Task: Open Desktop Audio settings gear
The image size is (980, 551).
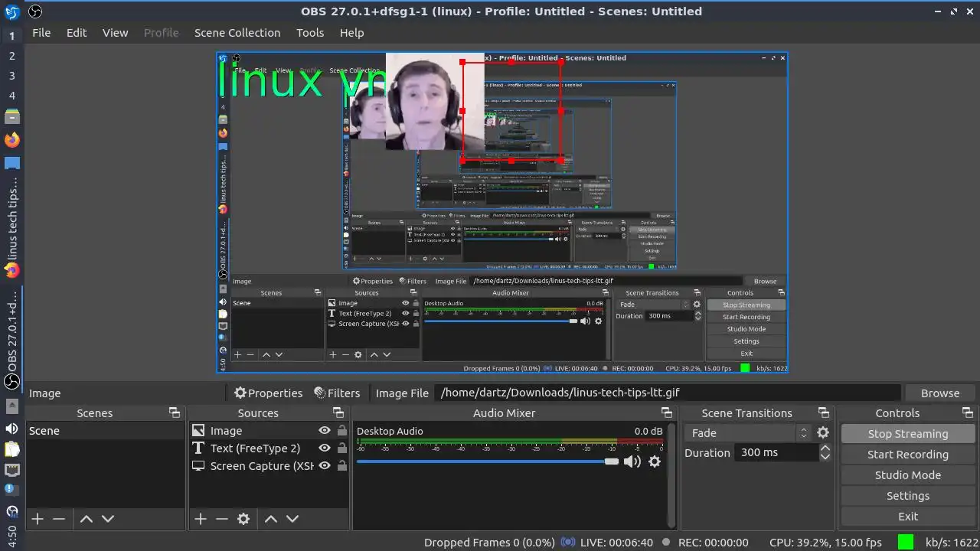Action: point(655,461)
